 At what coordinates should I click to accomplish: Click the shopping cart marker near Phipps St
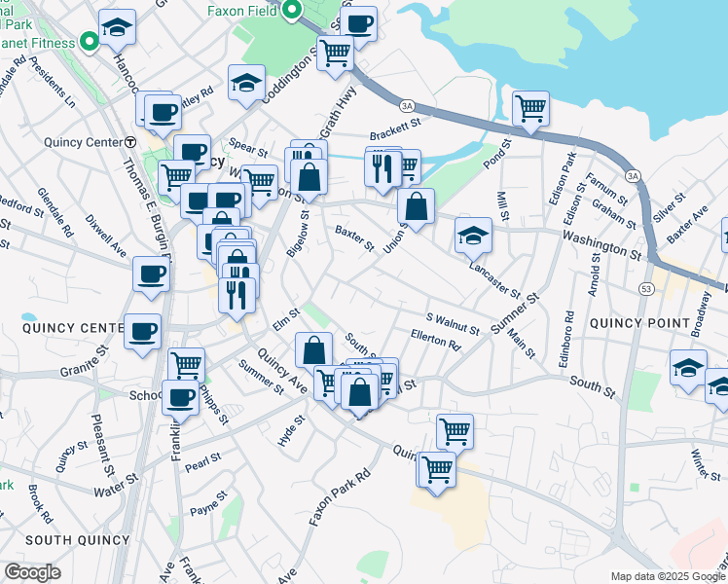[x=187, y=366]
